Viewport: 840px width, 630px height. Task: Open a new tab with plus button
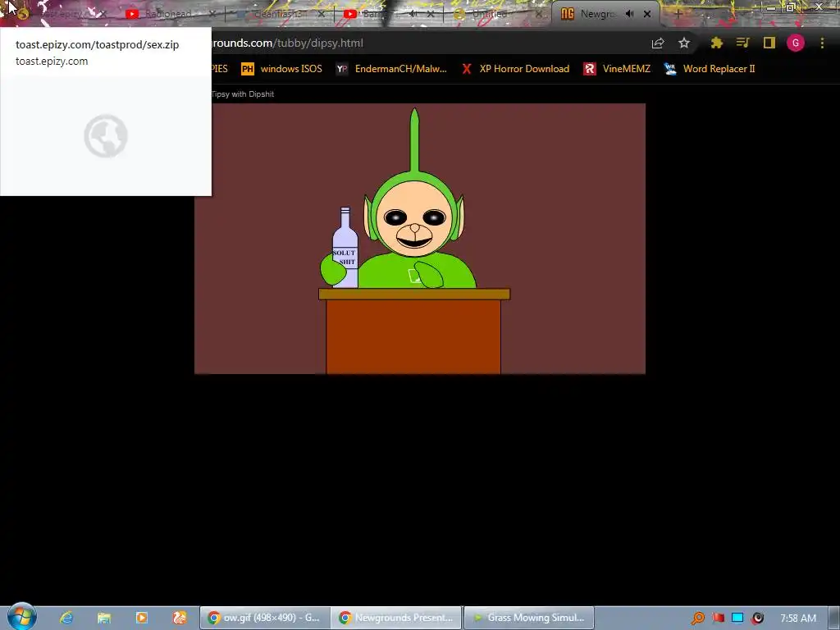(678, 14)
